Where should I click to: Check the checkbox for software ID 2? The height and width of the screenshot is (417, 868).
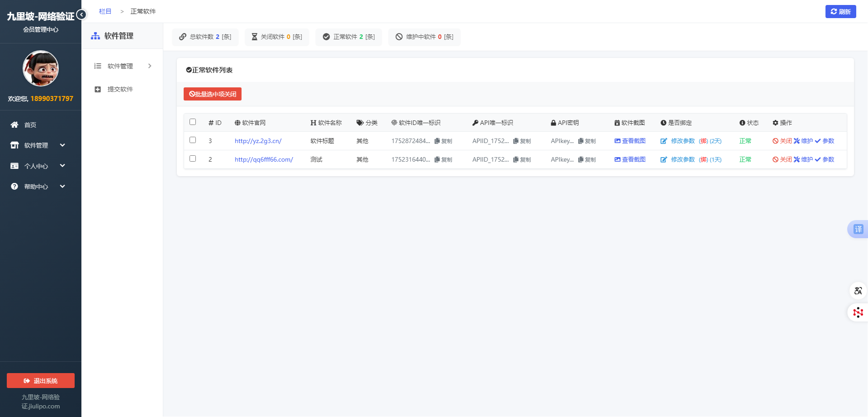coord(193,158)
